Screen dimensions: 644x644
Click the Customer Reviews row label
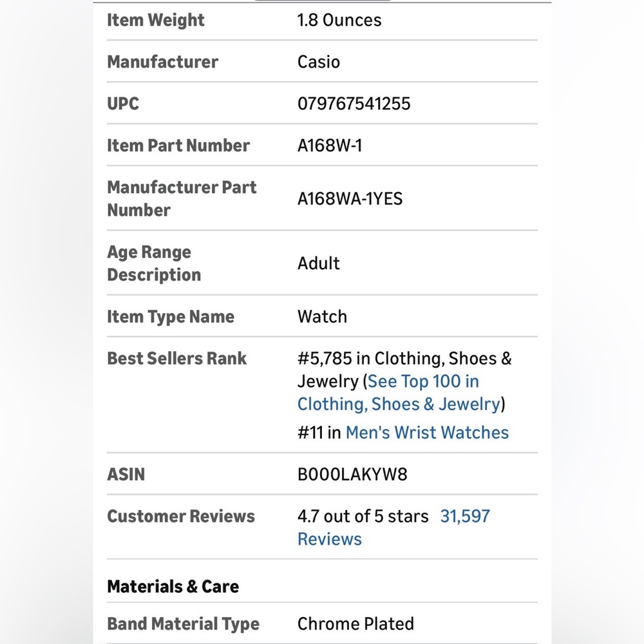click(x=181, y=516)
